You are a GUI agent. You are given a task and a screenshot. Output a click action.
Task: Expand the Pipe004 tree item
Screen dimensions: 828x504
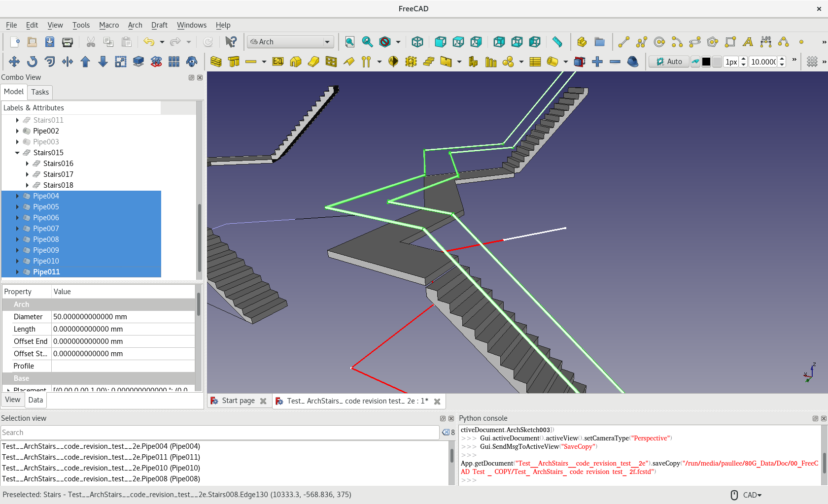[x=17, y=196]
